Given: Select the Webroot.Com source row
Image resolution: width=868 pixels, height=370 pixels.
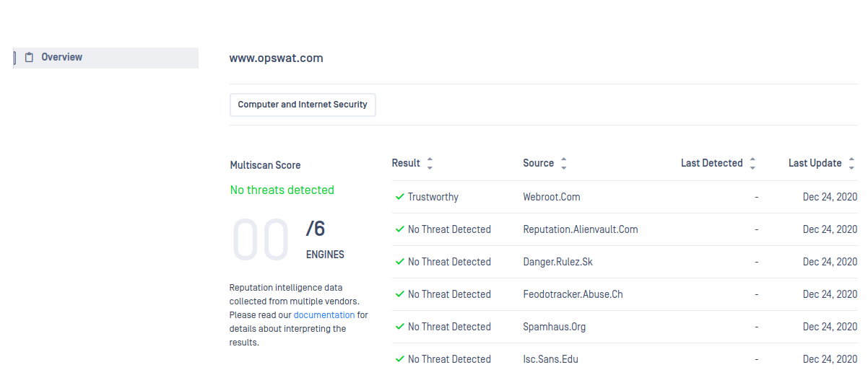Looking at the screenshot, I should point(552,197).
